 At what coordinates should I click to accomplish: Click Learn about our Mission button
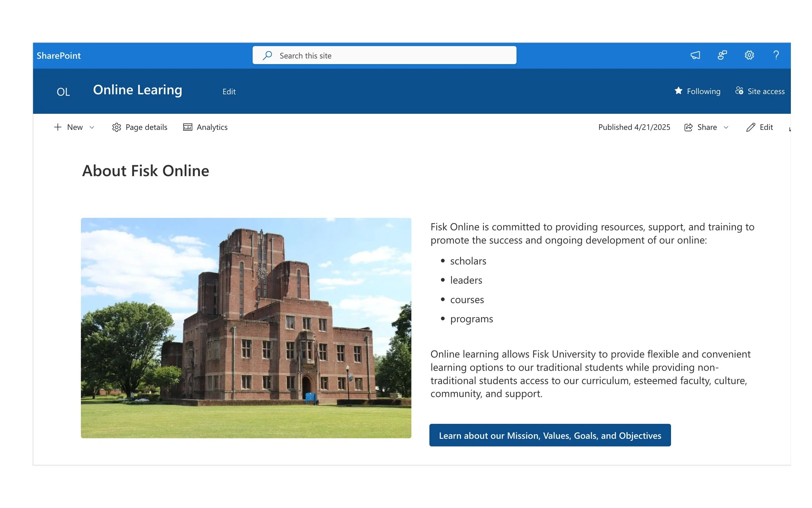(x=550, y=435)
